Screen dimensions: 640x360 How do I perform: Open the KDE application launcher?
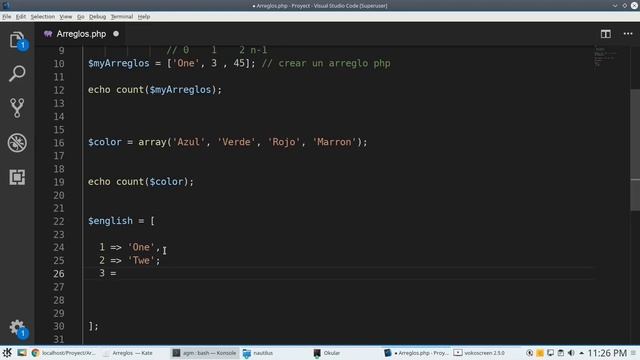point(7,353)
